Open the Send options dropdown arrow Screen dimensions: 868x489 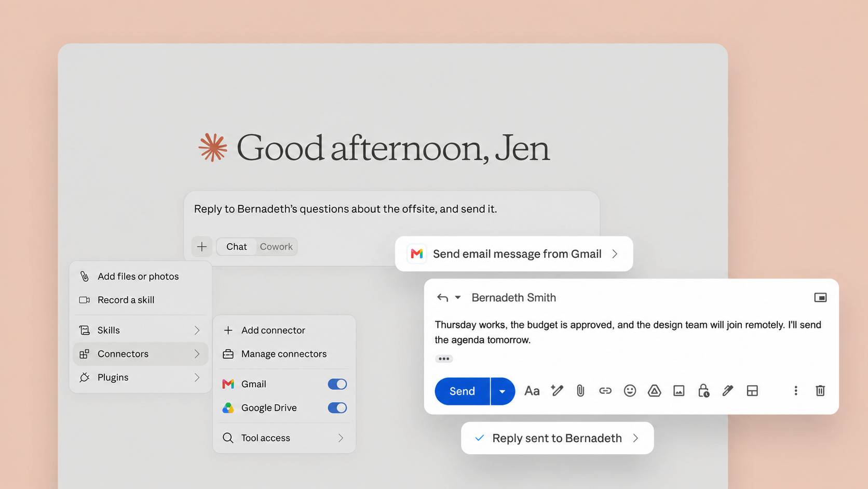click(x=503, y=391)
